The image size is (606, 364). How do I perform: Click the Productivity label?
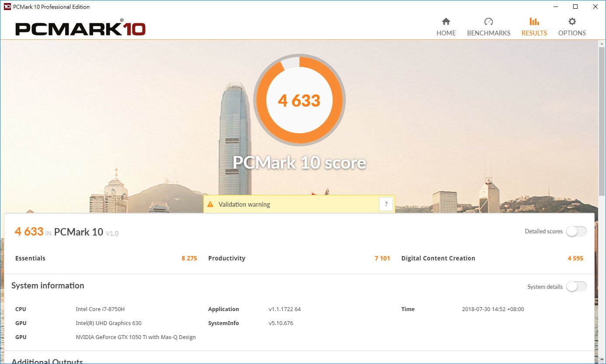click(226, 258)
